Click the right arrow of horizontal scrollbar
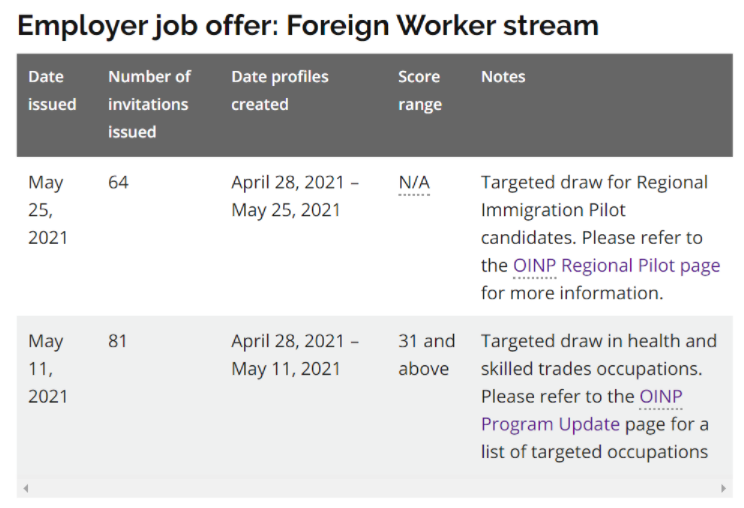 [724, 488]
